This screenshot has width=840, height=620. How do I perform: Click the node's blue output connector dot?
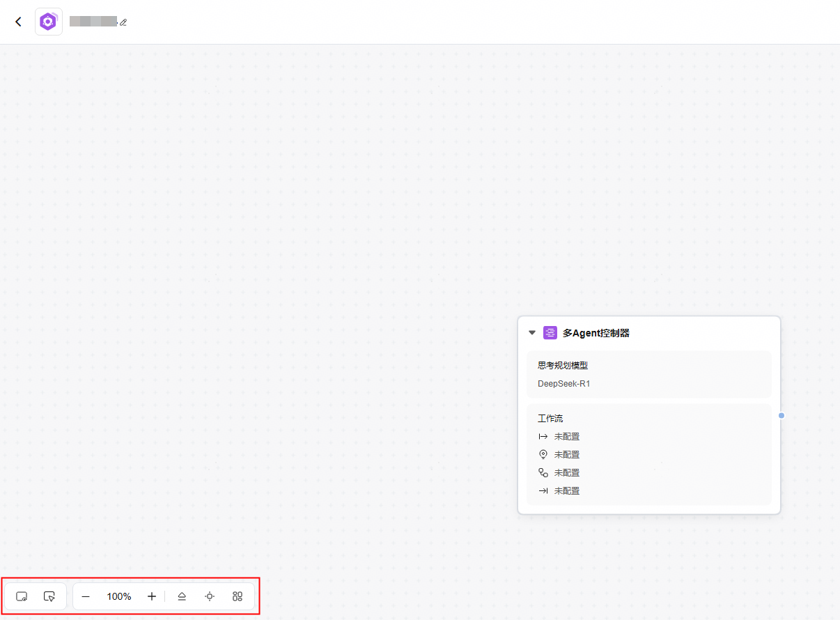(781, 415)
